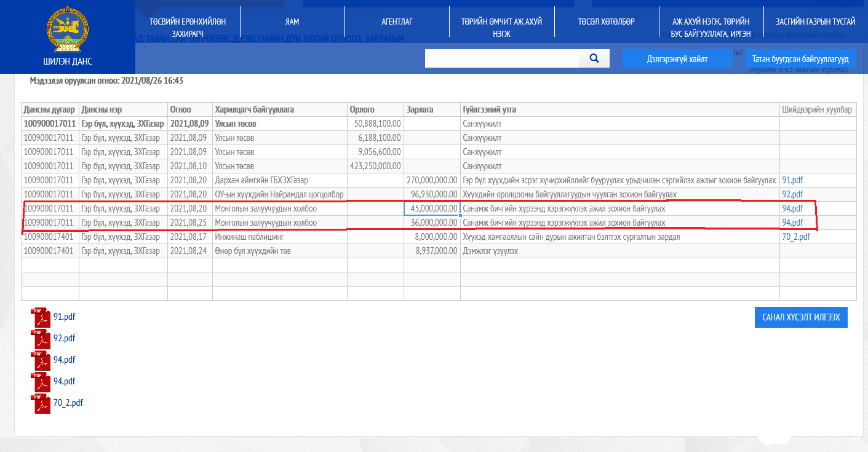This screenshot has width=868, height=452.
Task: Click Дансны дугаар column header
Action: click(x=50, y=109)
